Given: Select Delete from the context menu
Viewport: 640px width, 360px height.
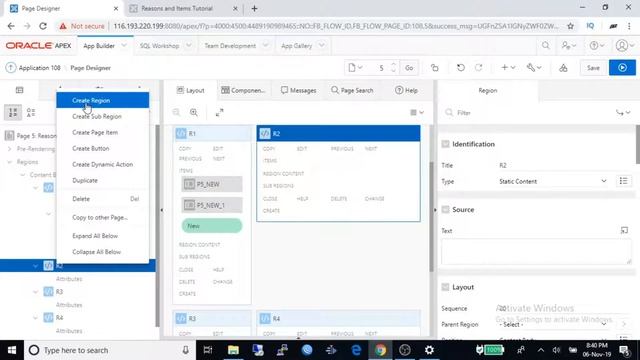Looking at the screenshot, I should click(x=102, y=199).
